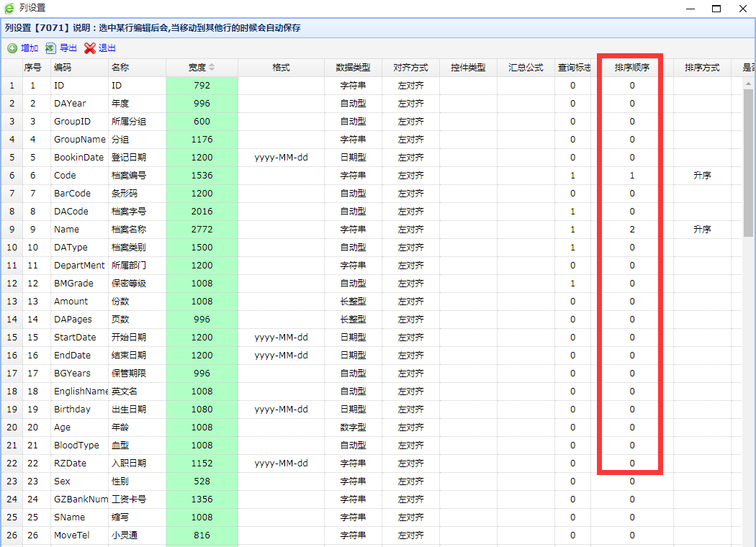
Task: Maximize the 列设置 window
Action: pyautogui.click(x=716, y=9)
